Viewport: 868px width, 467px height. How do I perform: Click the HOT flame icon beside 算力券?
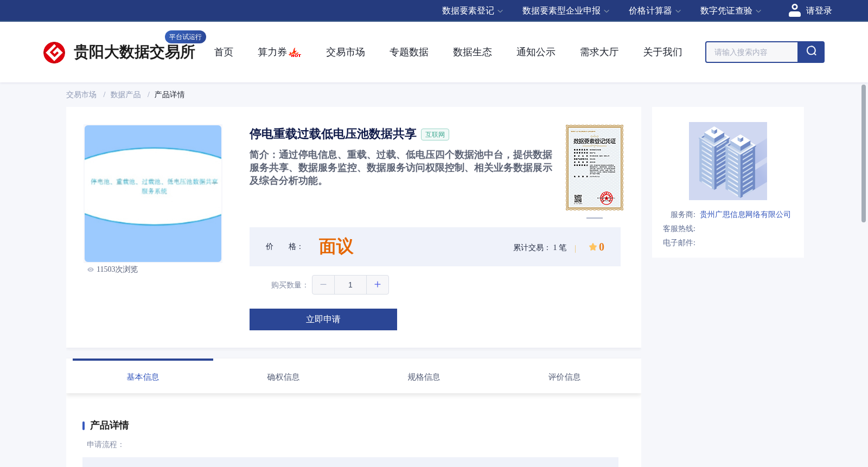[x=295, y=53]
